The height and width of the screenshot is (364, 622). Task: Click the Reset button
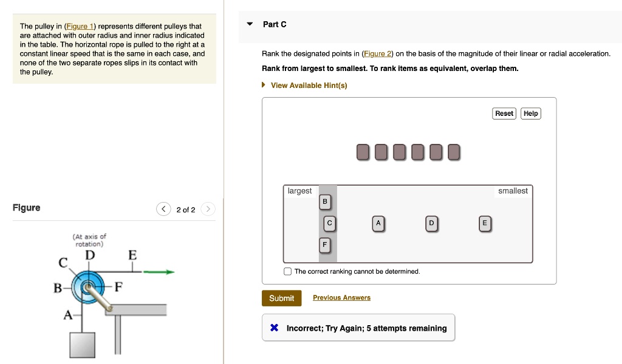[504, 113]
